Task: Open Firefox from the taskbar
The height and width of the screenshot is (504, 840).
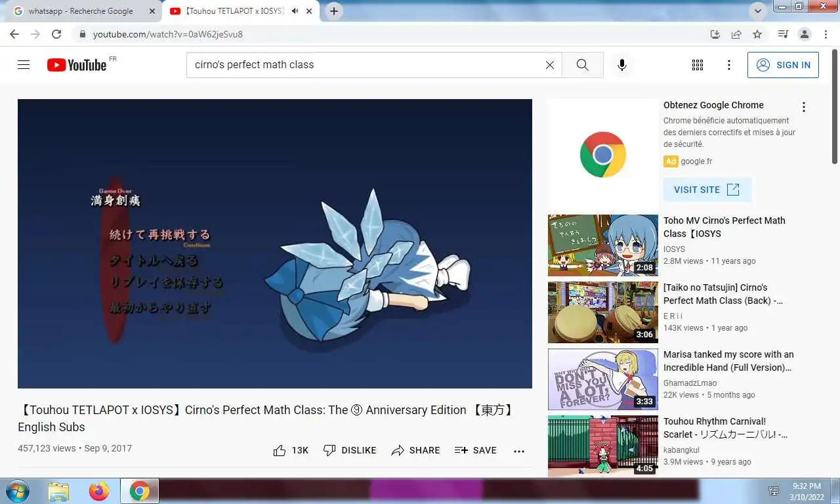Action: click(99, 492)
